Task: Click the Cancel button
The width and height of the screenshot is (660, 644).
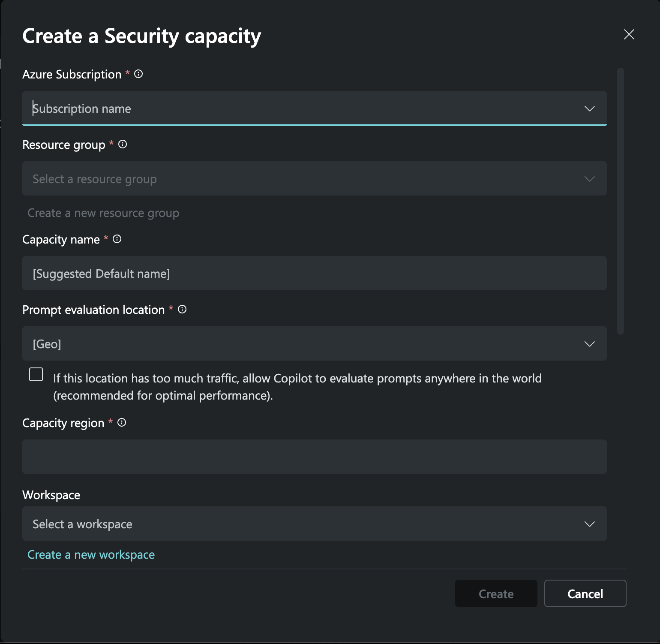Action: pyautogui.click(x=585, y=594)
